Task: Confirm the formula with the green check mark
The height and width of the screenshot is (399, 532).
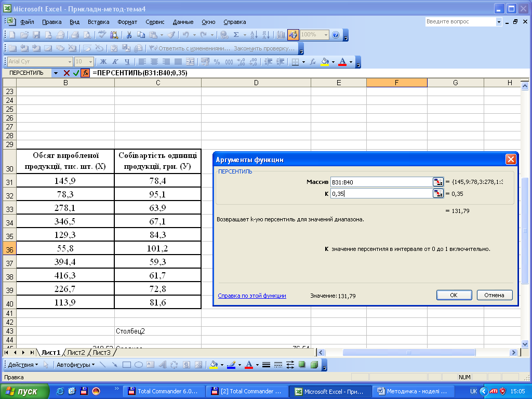Action: click(x=76, y=73)
